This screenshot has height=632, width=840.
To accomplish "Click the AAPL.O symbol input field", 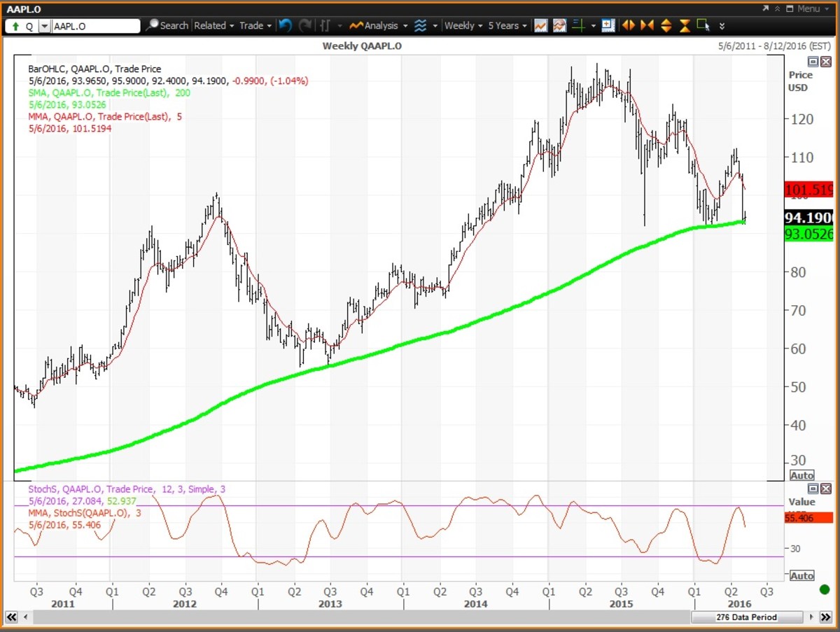I will pyautogui.click(x=96, y=26).
